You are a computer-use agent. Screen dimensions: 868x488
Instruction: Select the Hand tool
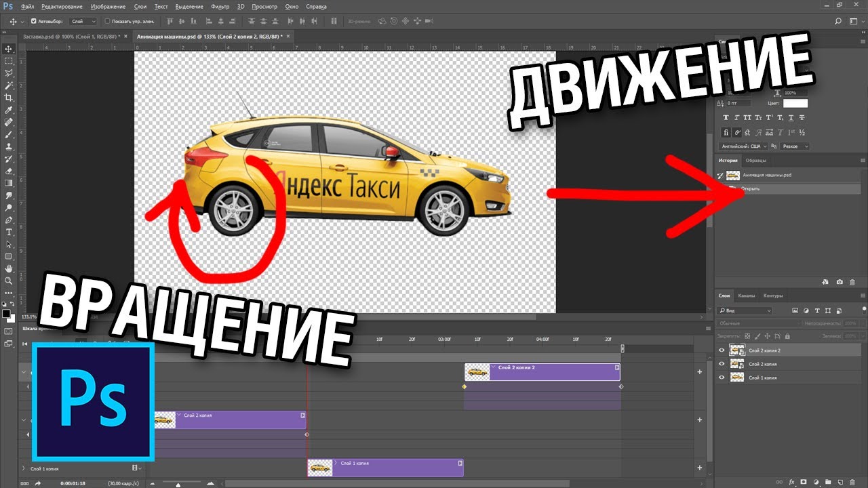click(x=9, y=268)
